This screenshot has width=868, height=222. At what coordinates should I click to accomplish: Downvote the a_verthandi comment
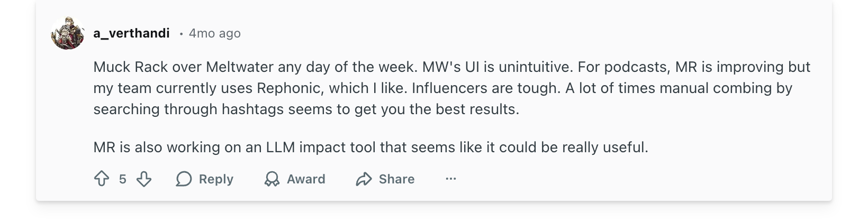(x=144, y=179)
